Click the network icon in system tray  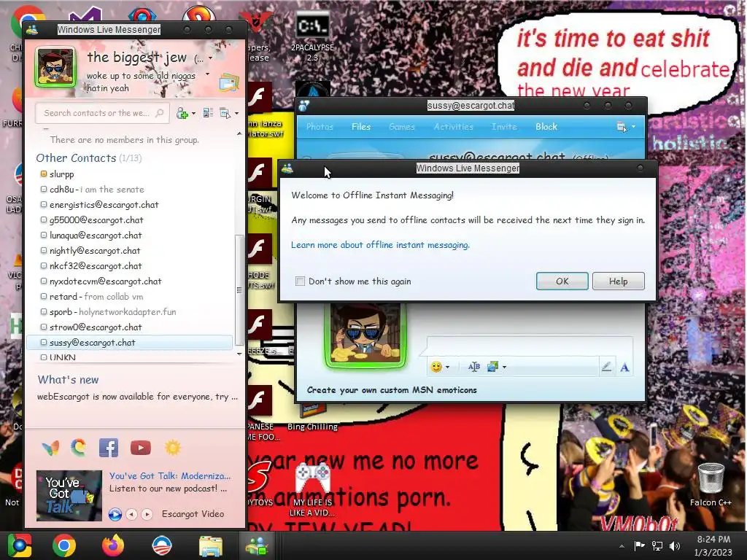click(x=657, y=545)
